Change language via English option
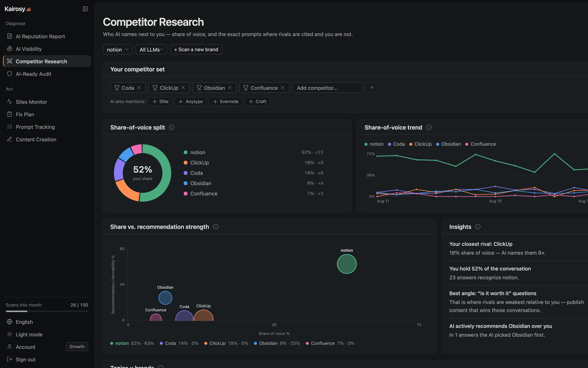This screenshot has width=588, height=368. pyautogui.click(x=47, y=322)
